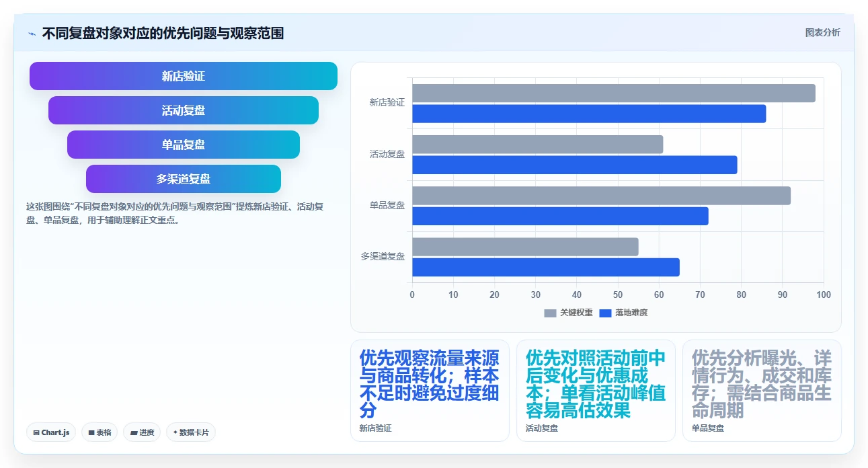
Task: Click the title 不同复盘对象对应的优先问题与观察范围
Action: [x=163, y=33]
